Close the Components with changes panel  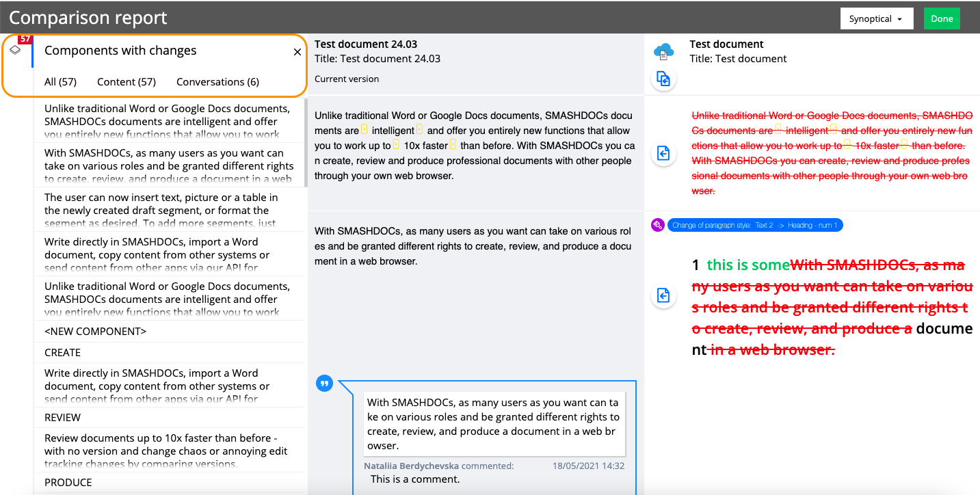pos(297,52)
